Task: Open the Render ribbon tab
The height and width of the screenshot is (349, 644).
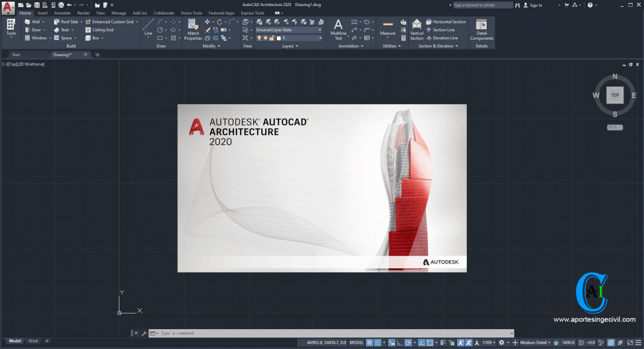Action: point(83,13)
